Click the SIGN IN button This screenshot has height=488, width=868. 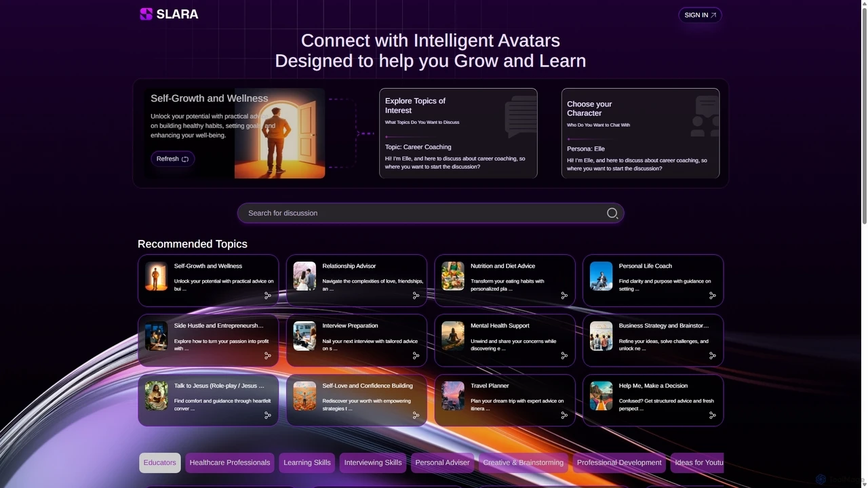pos(700,15)
